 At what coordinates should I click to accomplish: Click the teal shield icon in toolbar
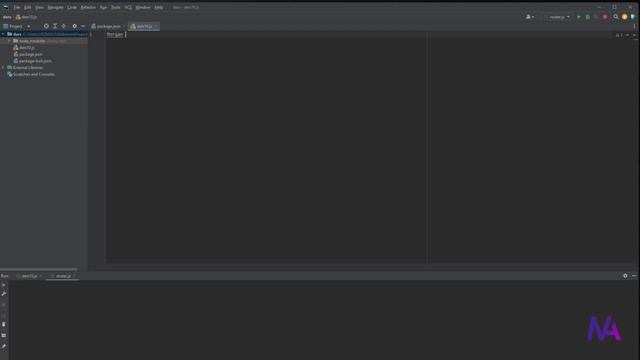[x=633, y=17]
